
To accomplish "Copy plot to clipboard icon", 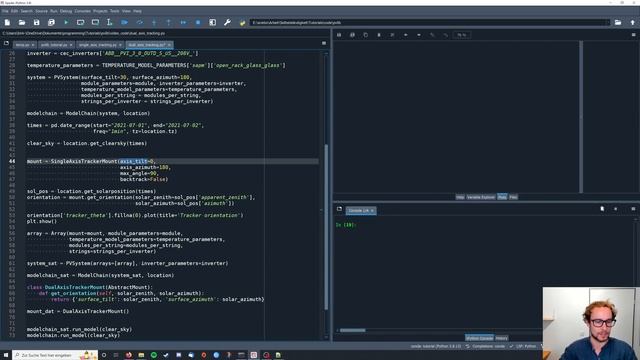I will pos(365,35).
